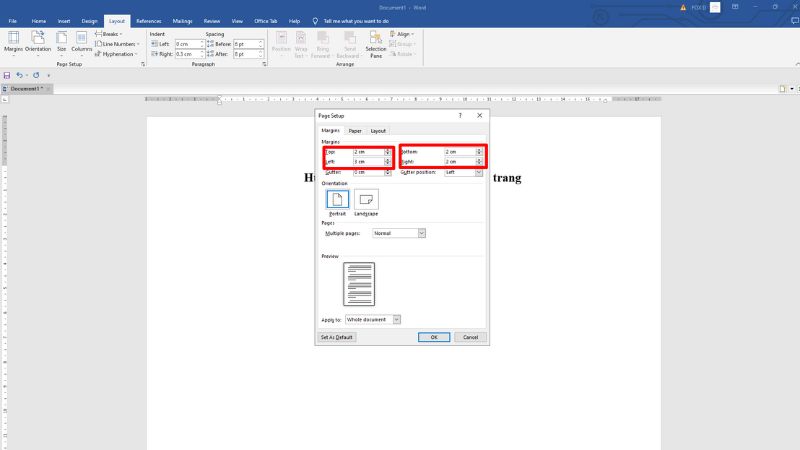The height and width of the screenshot is (450, 800).
Task: Open the Columns ribbon icon
Action: [81, 38]
